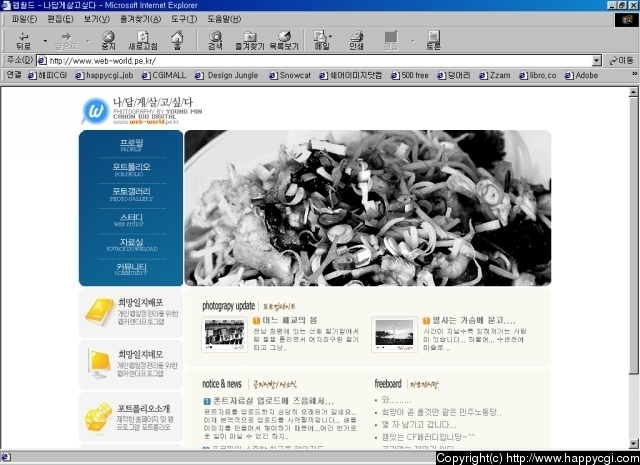Open the dropdown arrow next to the edit toolbar icon
Screen dimensions: 640x465
coord(412,41)
